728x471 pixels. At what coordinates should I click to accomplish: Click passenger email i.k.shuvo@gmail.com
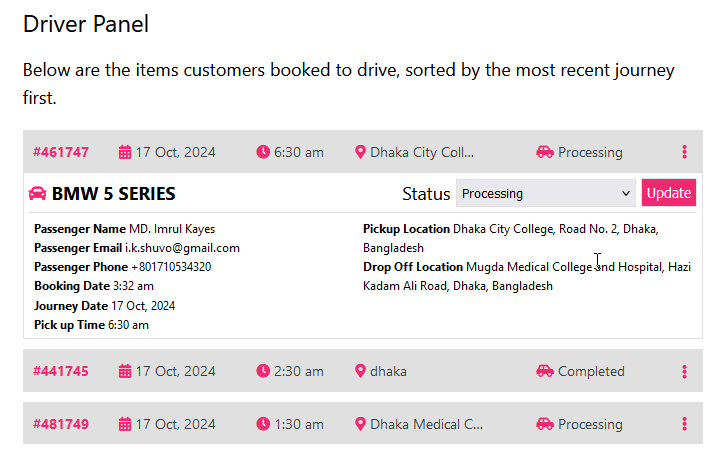tap(182, 248)
